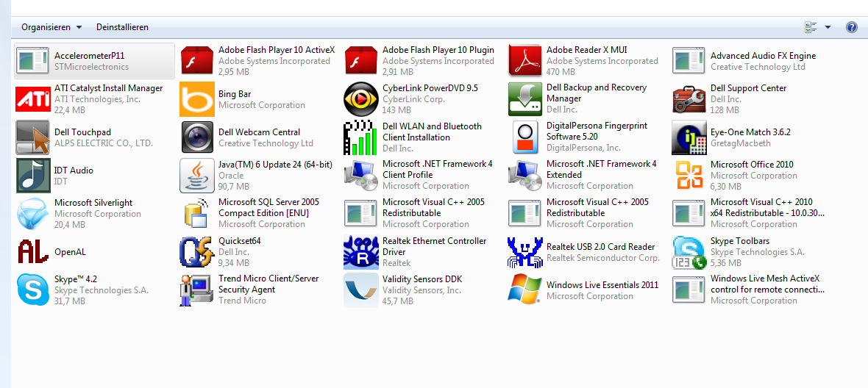Select Realtek USB 2.0 Card Reader icon
The width and height of the screenshot is (868, 388).
524,251
